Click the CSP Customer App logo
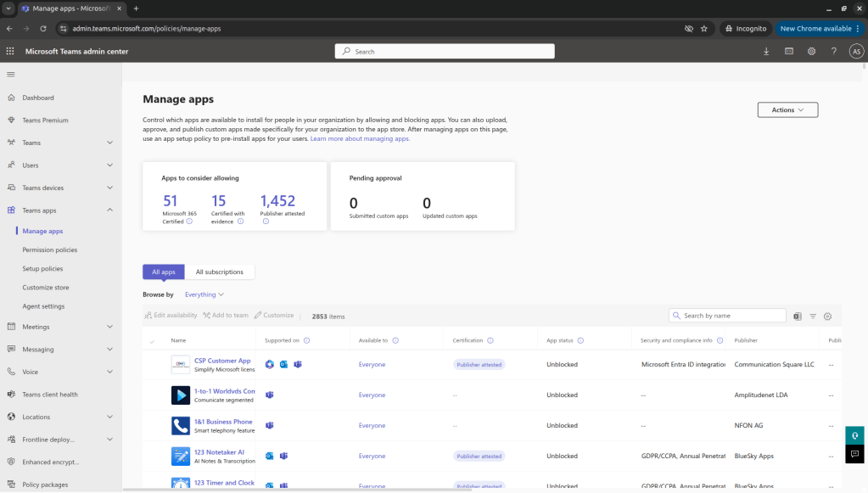 tap(181, 365)
